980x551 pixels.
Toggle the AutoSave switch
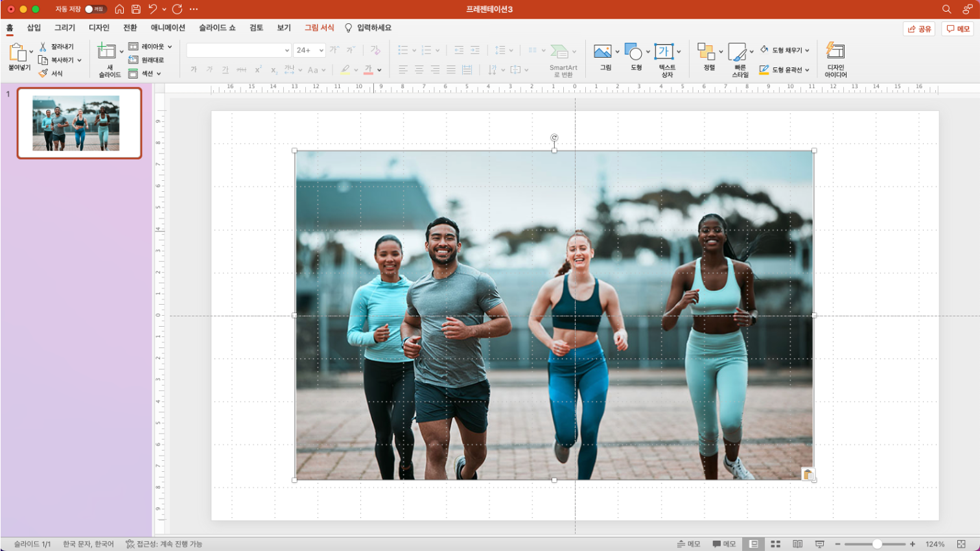[x=95, y=9]
